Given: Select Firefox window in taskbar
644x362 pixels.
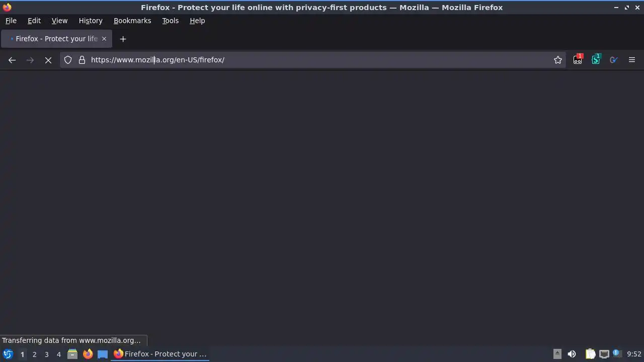Looking at the screenshot, I should [x=160, y=354].
